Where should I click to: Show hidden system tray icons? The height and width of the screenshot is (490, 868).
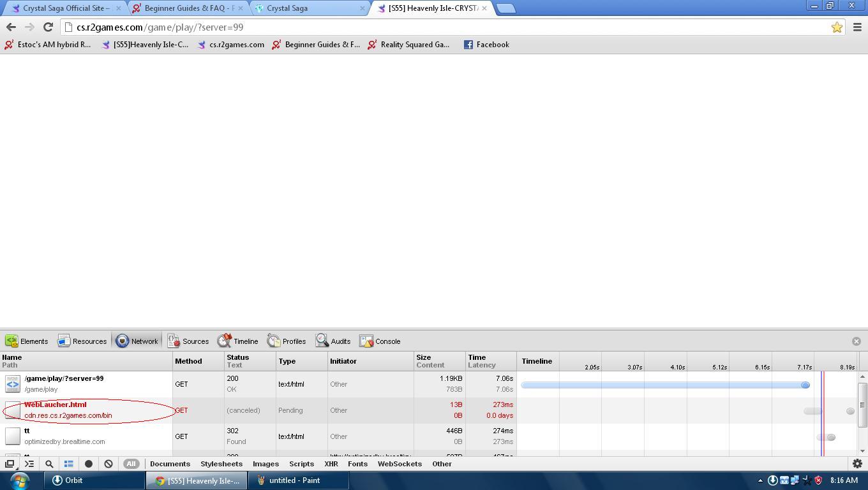[759, 480]
